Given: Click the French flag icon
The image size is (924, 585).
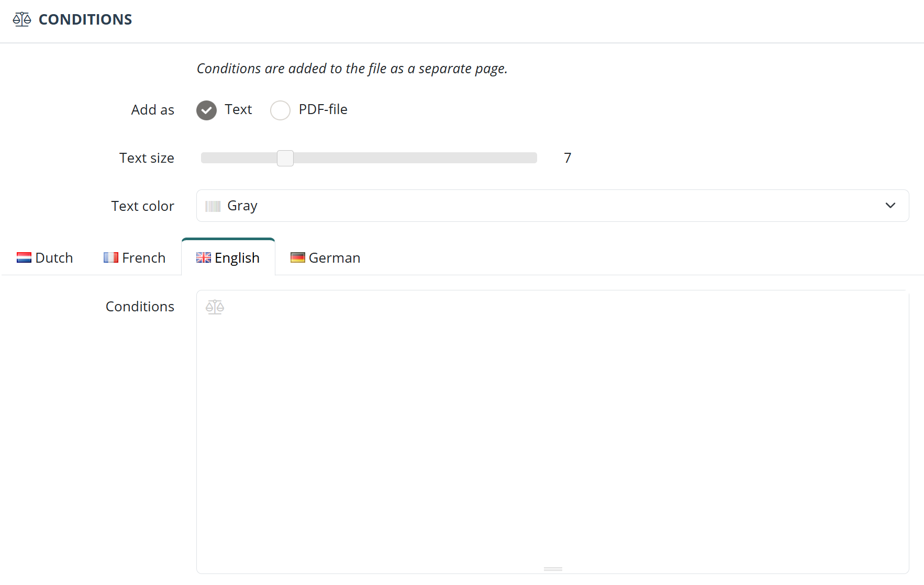Looking at the screenshot, I should (x=111, y=257).
